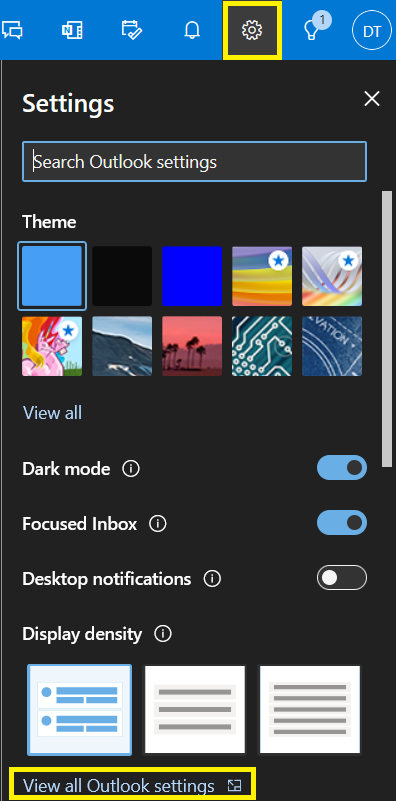Open the notifications bell icon
Viewport: 396px width, 801px height.
coord(192,31)
